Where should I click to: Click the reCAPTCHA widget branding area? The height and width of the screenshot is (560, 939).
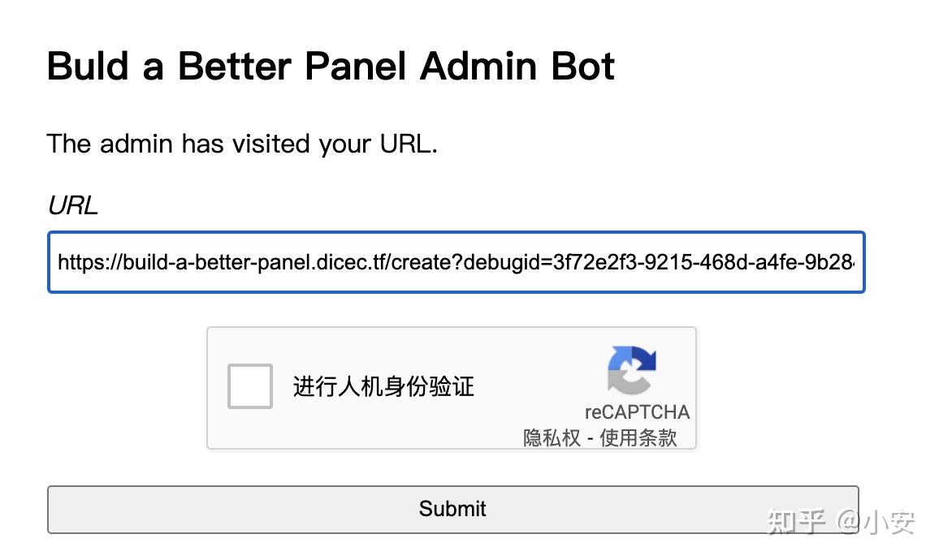(635, 390)
